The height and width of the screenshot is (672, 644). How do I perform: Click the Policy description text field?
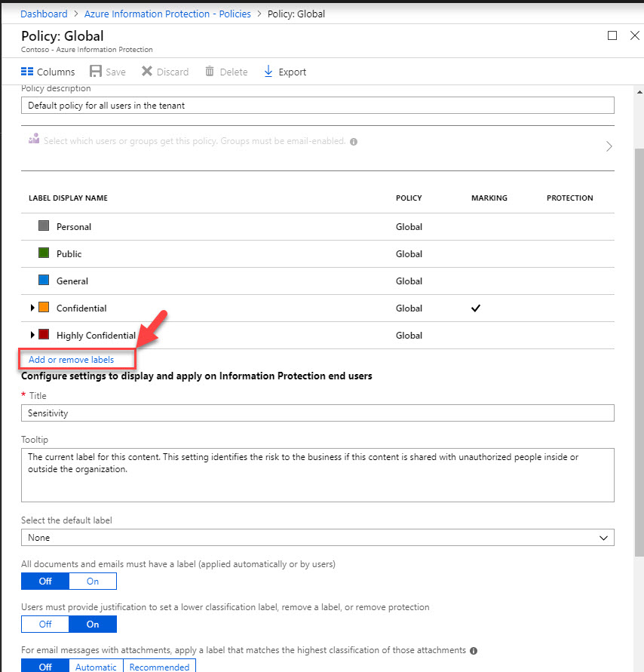click(x=317, y=106)
